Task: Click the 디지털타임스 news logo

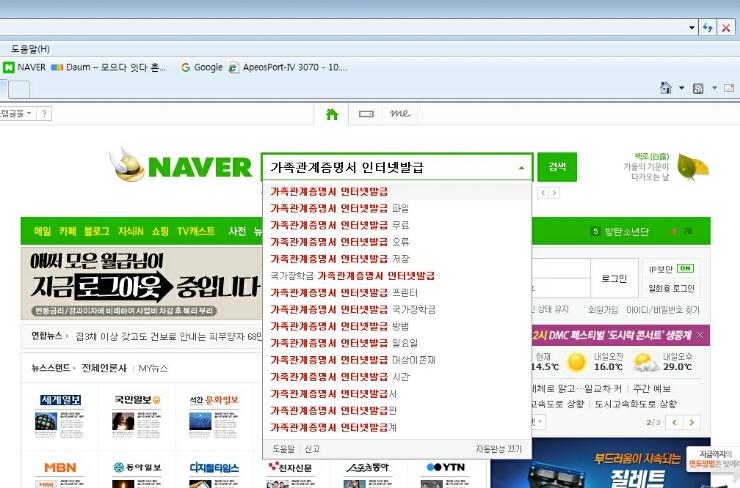Action: point(214,468)
